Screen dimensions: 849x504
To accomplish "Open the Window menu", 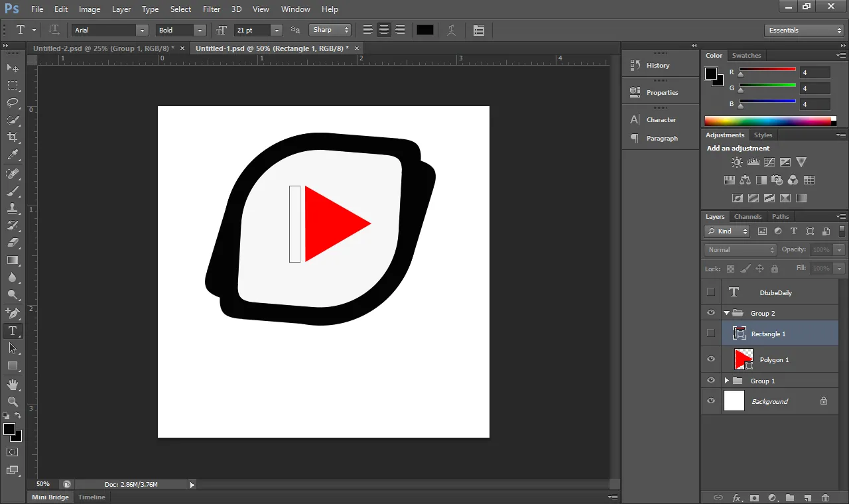I will 295,9.
